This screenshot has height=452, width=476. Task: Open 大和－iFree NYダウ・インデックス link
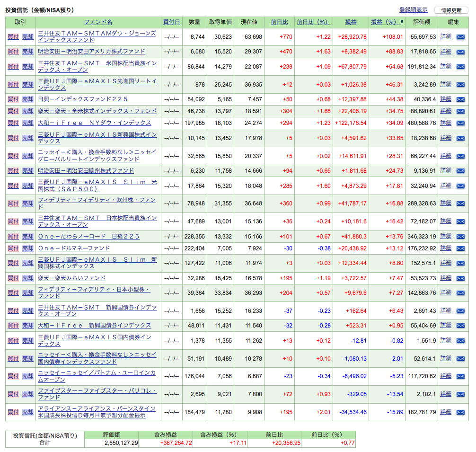(x=95, y=123)
